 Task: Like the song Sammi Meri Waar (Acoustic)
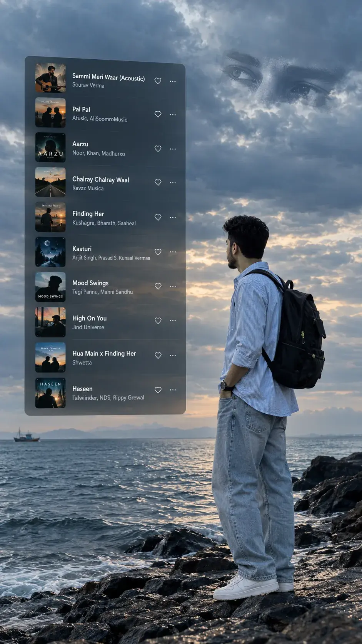pyautogui.click(x=158, y=81)
